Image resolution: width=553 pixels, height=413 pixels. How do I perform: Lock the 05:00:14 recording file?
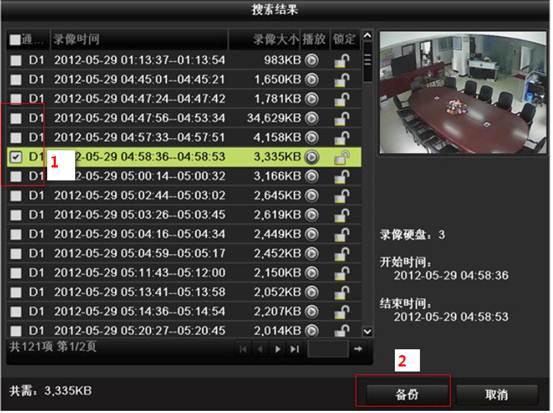(343, 177)
